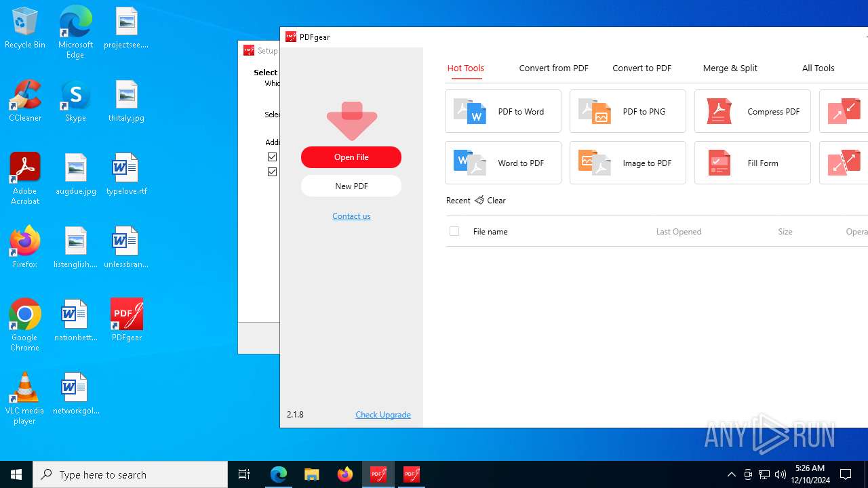868x488 pixels.
Task: Toggle the second checkbox in the Setup window
Action: [x=272, y=171]
